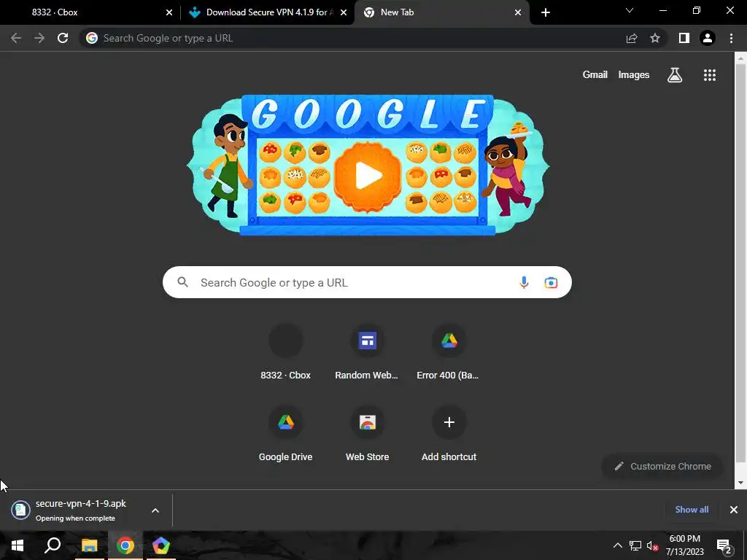
Task: Open the Chrome profile avatar
Action: 708,38
